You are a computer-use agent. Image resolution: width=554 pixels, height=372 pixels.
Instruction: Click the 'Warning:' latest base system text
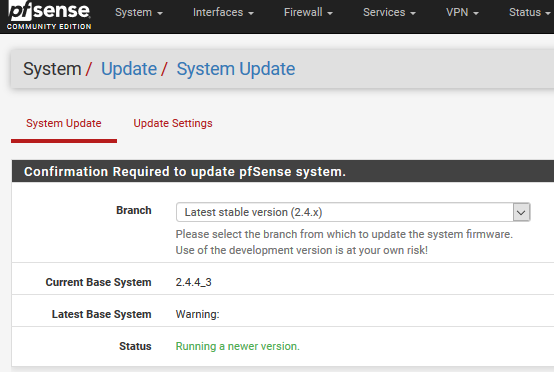(198, 314)
